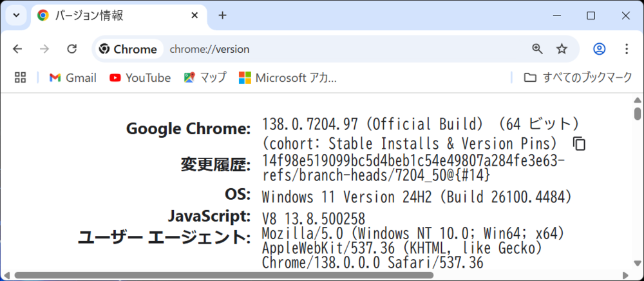The image size is (644, 281).
Task: Click the Chrome site info chip
Action: click(128, 49)
